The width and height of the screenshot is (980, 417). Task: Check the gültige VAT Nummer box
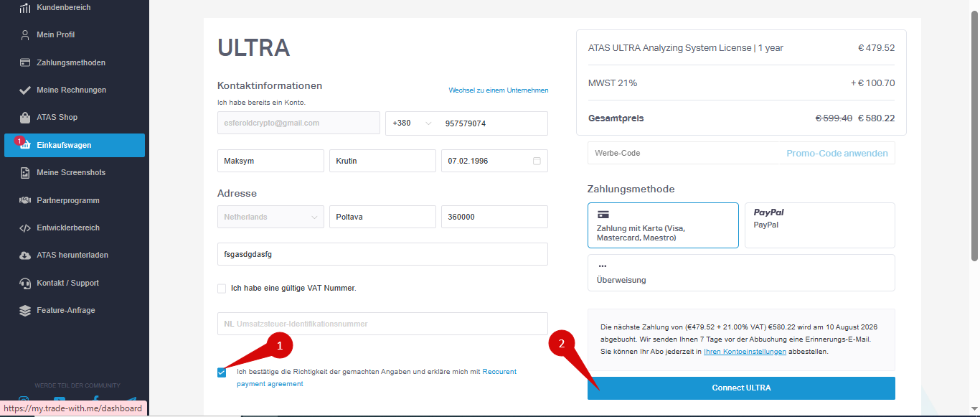coord(222,289)
